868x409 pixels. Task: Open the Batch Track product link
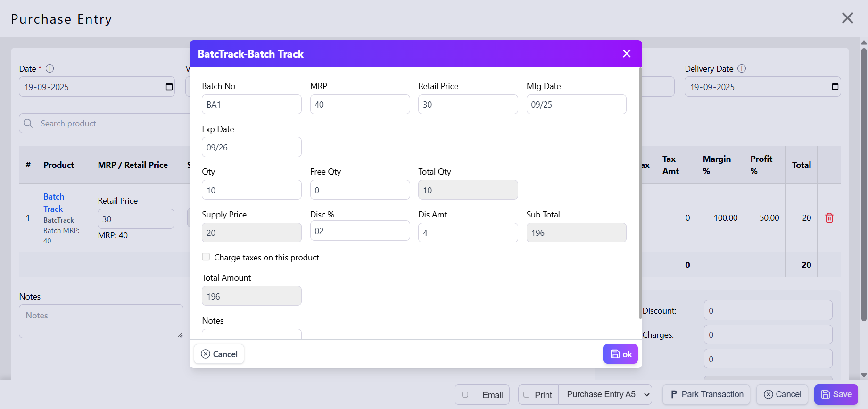pyautogui.click(x=54, y=203)
